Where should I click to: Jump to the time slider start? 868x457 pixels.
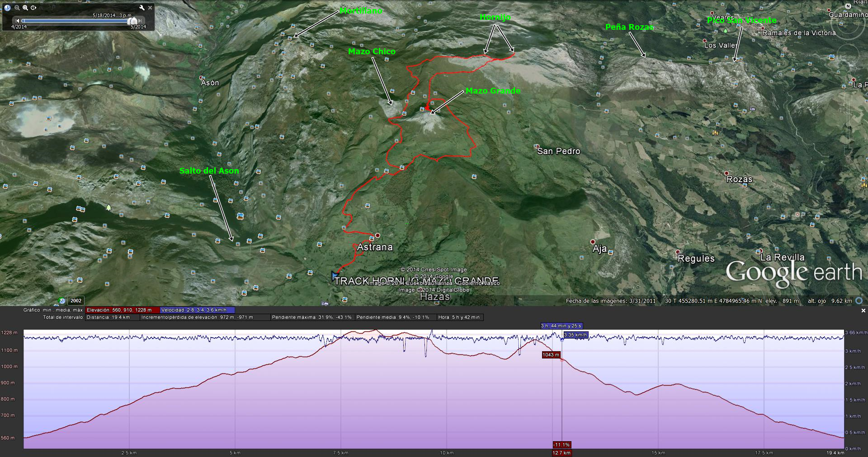point(17,21)
